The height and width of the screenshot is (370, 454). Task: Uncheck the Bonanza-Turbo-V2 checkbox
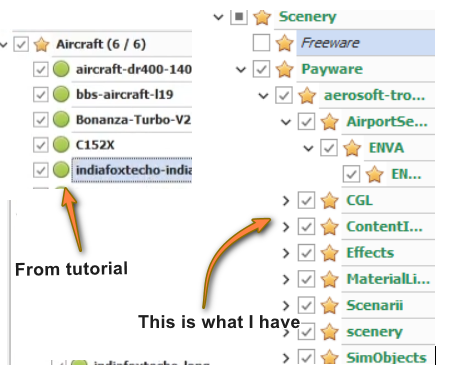click(x=41, y=120)
